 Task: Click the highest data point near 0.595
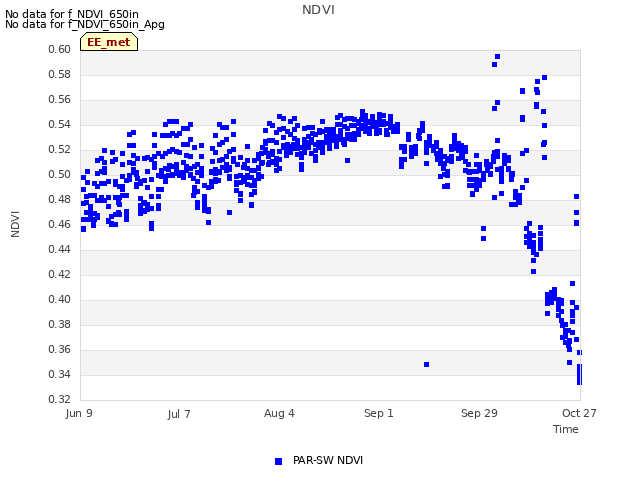pyautogui.click(x=498, y=57)
